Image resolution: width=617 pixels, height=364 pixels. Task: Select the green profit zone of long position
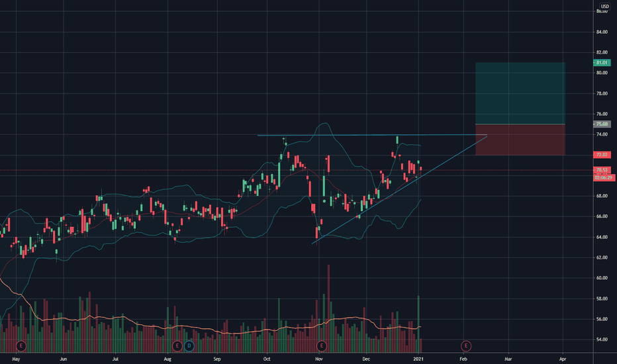(x=520, y=93)
